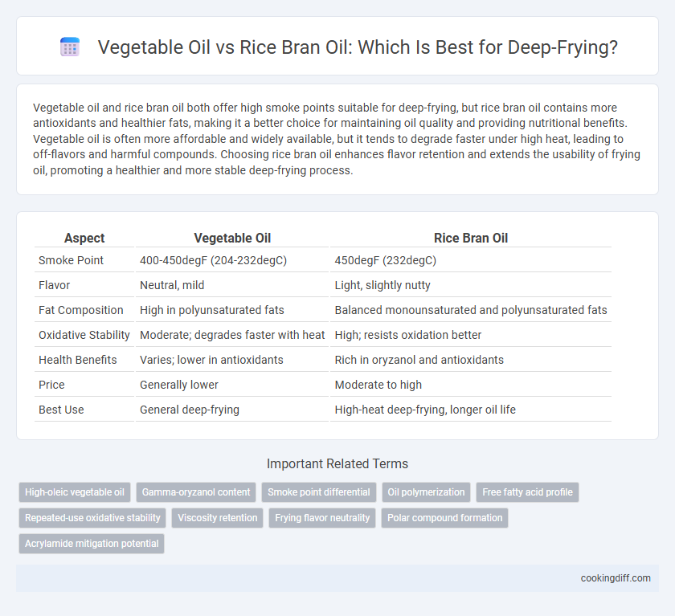Select the 450degF (232degC) cell
675x616 pixels.
(x=471, y=260)
